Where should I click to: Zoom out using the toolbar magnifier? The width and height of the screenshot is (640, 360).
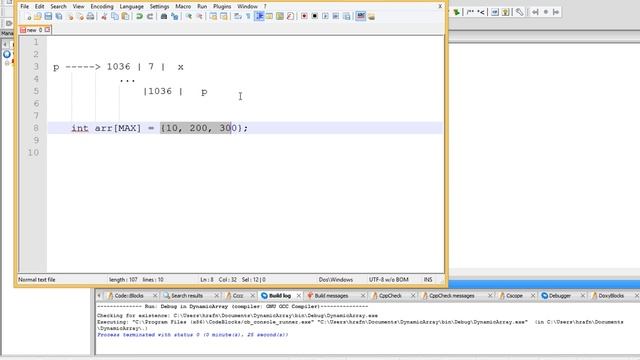199,16
